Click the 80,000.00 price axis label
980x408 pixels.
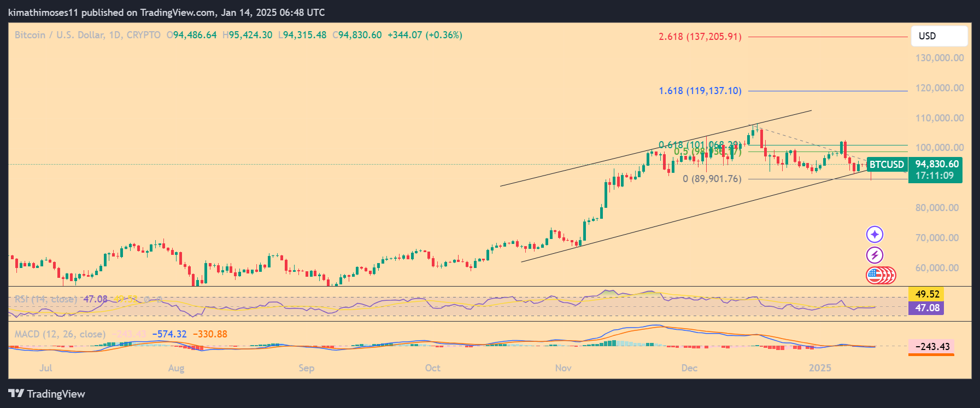coord(937,208)
